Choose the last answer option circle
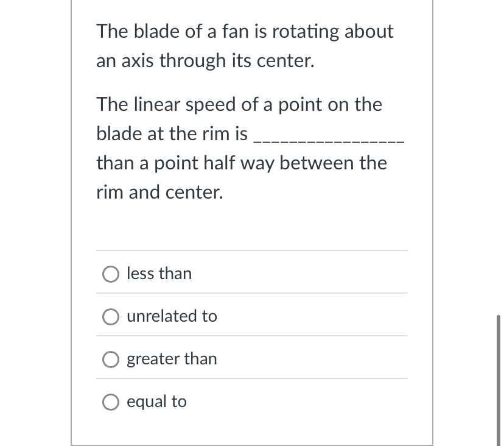The width and height of the screenshot is (504, 446). (111, 402)
